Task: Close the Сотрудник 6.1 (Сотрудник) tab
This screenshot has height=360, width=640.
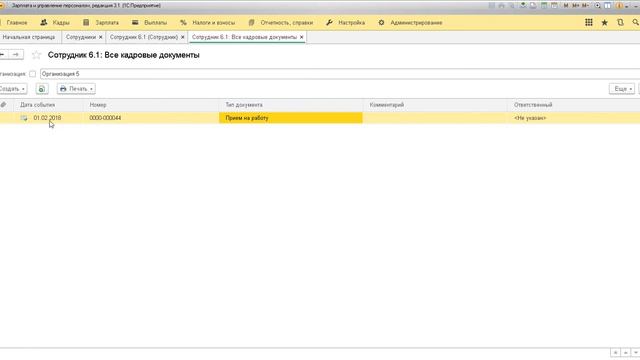Action: tap(182, 37)
